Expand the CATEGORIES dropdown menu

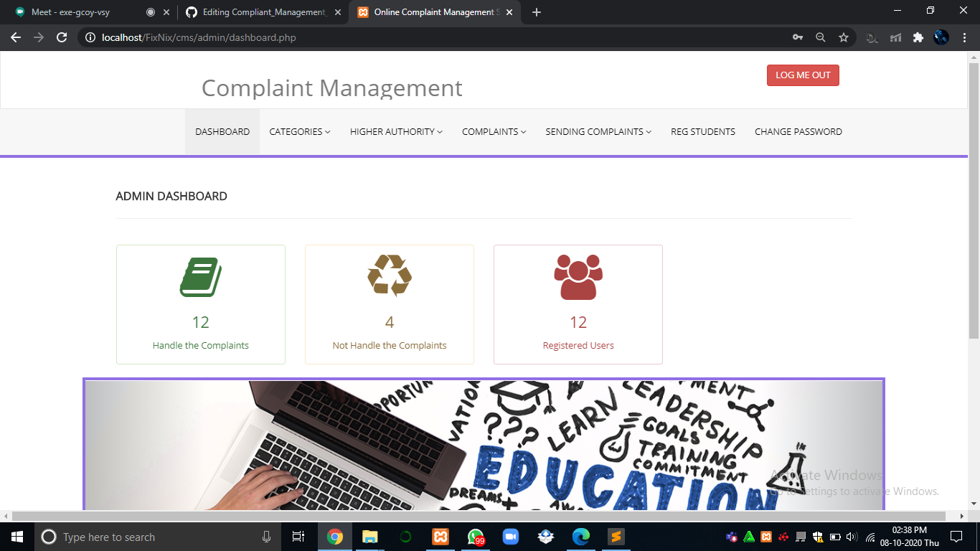(x=299, y=131)
